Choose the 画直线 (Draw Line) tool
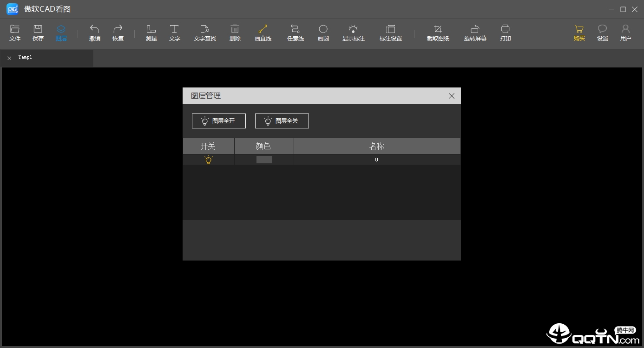This screenshot has width=644, height=348. 263,33
